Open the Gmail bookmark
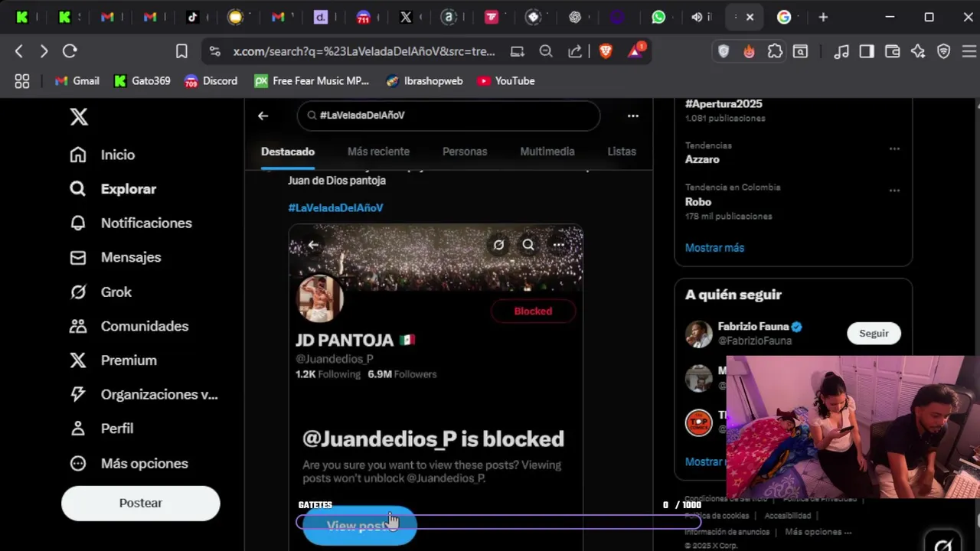 point(77,81)
